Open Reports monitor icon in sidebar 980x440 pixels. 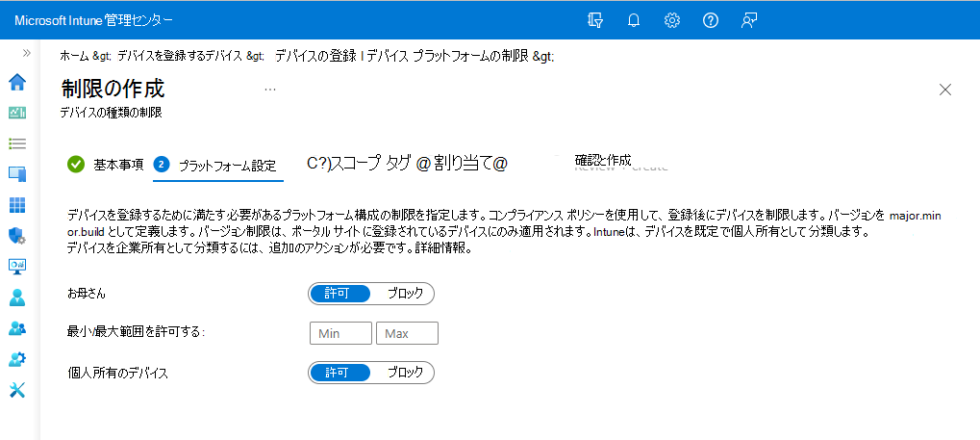tap(17, 267)
